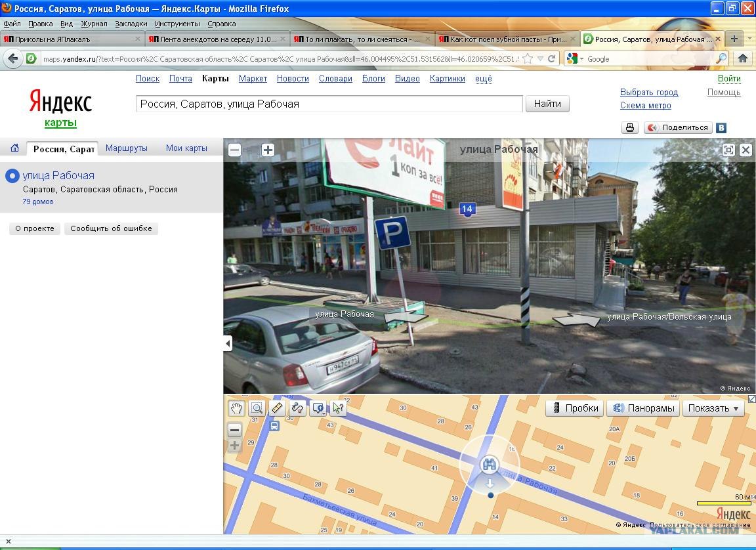Collapse the left sidebar panel arrow
The image size is (756, 550).
[228, 343]
